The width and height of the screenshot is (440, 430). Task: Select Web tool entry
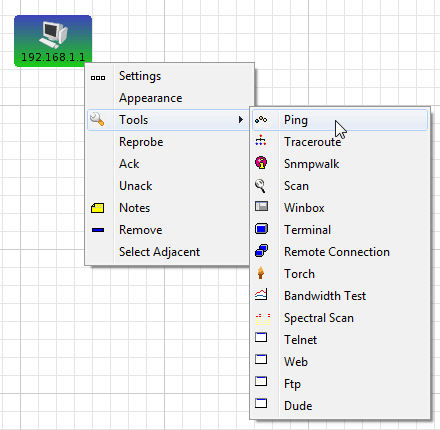(x=339, y=362)
